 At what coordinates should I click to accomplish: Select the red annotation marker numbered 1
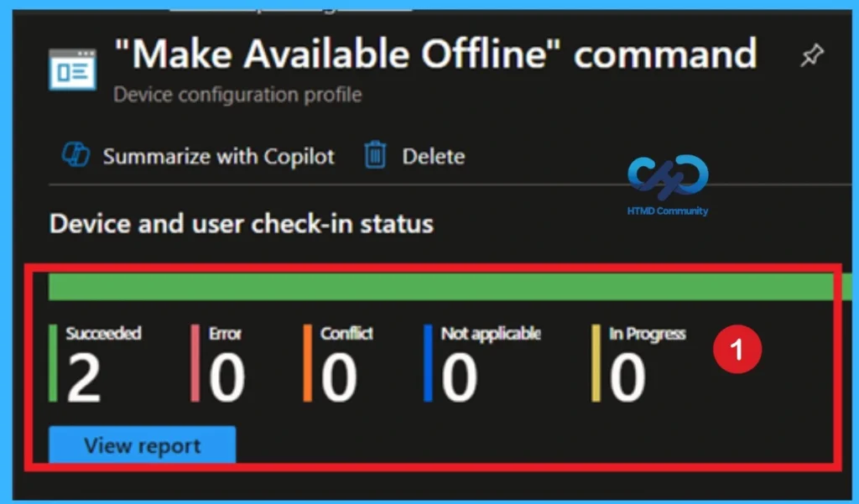coord(737,351)
